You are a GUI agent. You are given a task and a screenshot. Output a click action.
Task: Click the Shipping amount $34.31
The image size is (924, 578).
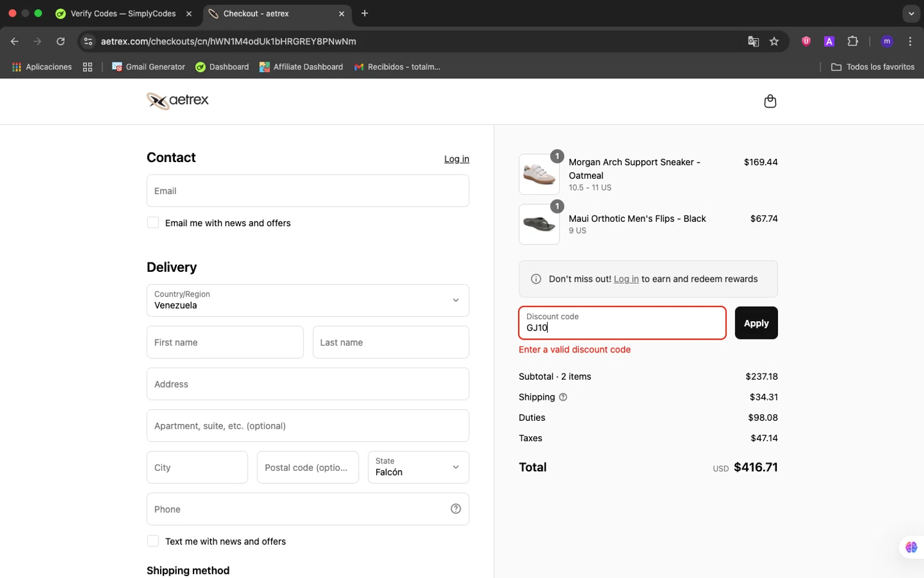(764, 397)
